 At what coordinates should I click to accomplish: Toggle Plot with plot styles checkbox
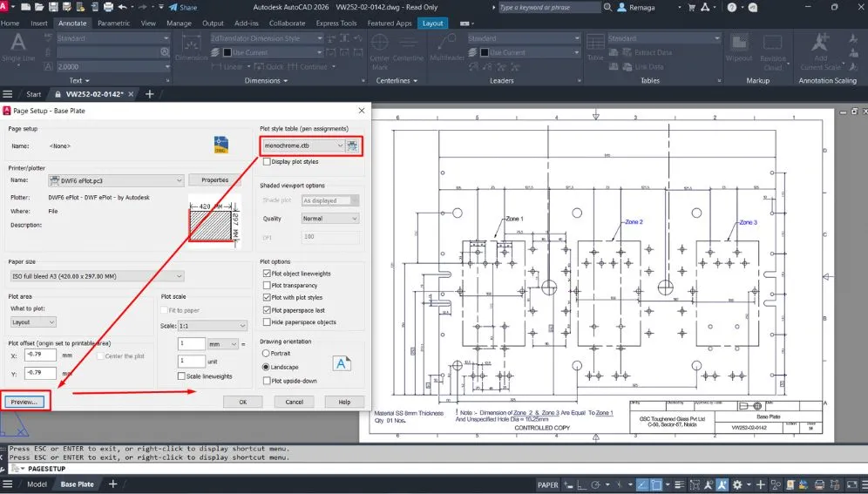267,297
